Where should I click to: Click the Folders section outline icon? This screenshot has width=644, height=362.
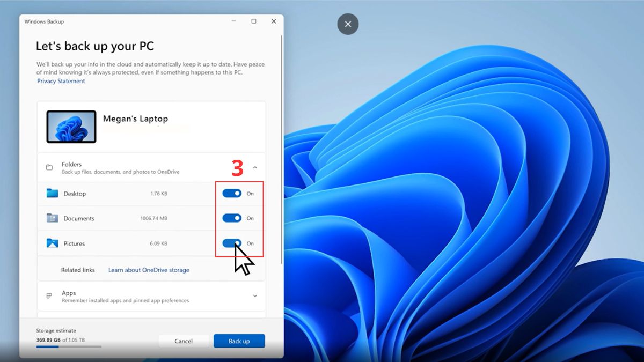pyautogui.click(x=49, y=168)
